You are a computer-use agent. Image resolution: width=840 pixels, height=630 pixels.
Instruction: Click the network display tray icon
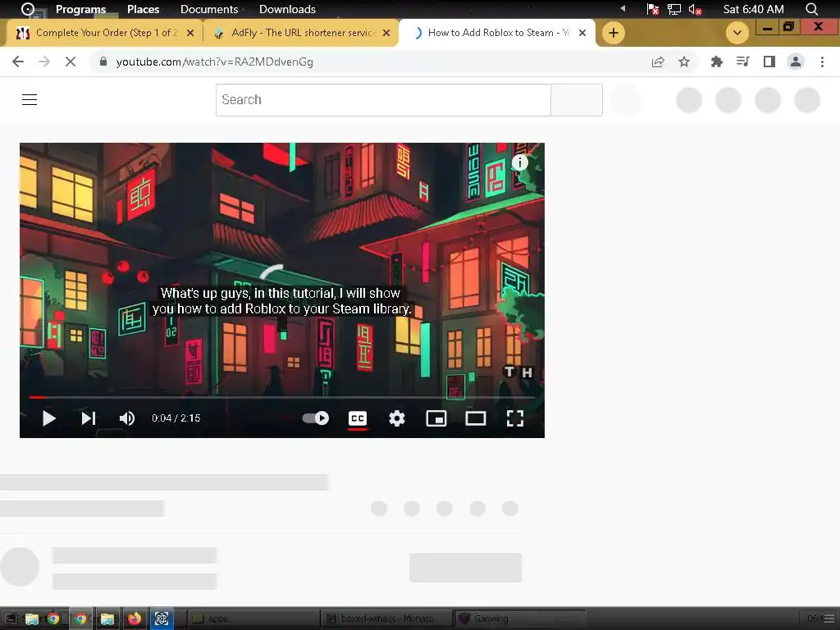(x=674, y=9)
